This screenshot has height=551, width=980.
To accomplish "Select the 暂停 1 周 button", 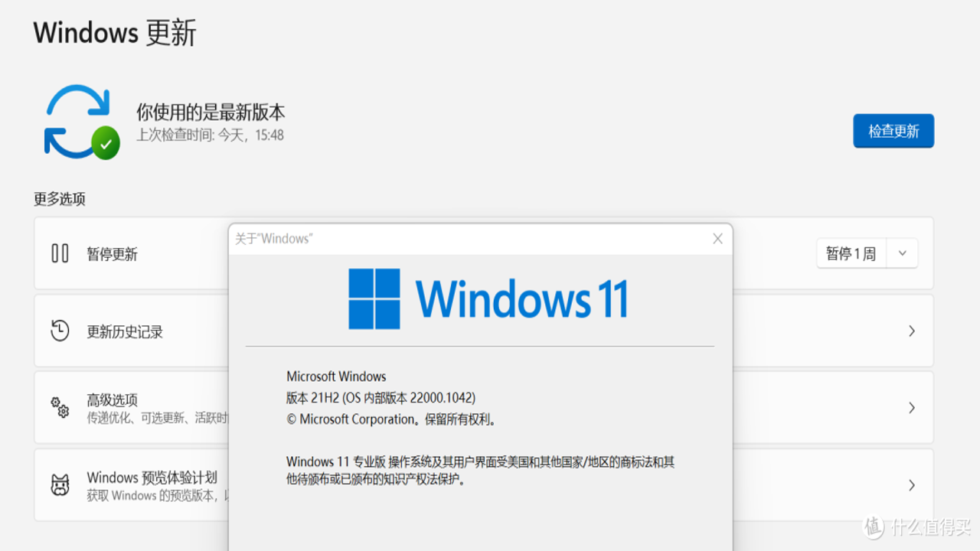I will [x=851, y=253].
